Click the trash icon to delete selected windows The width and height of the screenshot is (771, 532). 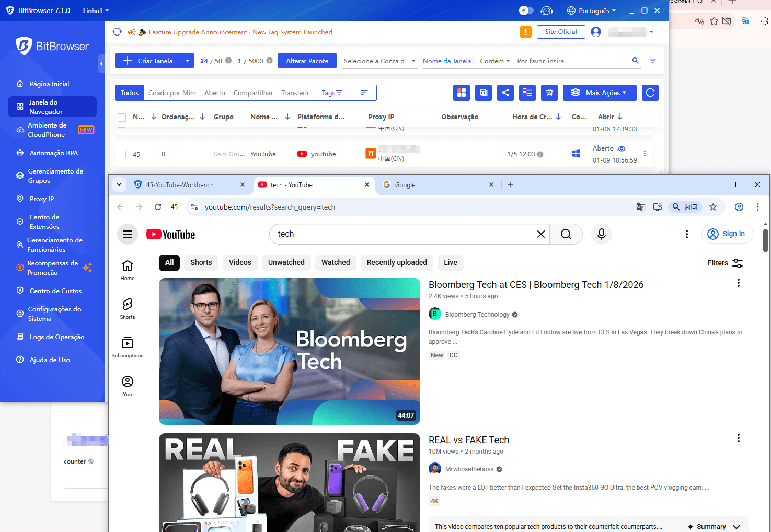tap(549, 92)
